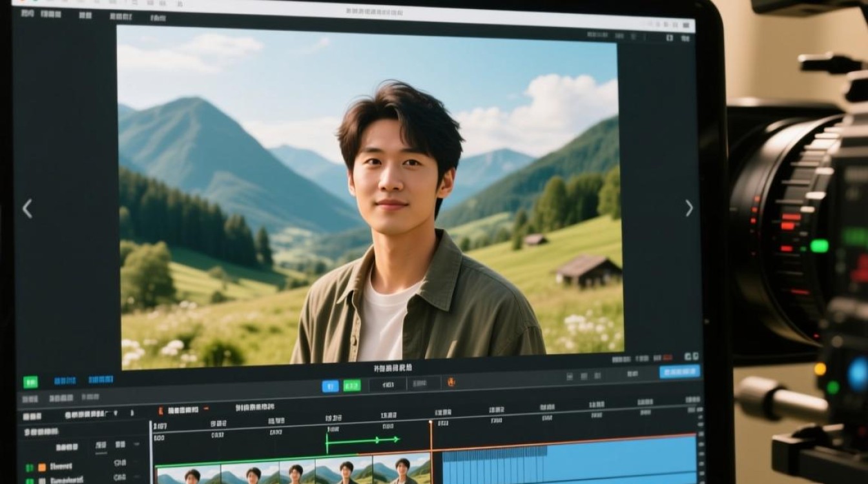This screenshot has height=484, width=868.
Task: Click the orange icon beside the timecode fields
Action: [x=451, y=382]
